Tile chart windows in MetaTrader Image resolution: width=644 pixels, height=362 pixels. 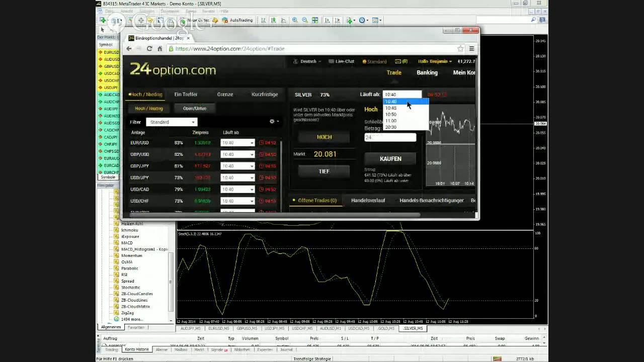[315, 21]
